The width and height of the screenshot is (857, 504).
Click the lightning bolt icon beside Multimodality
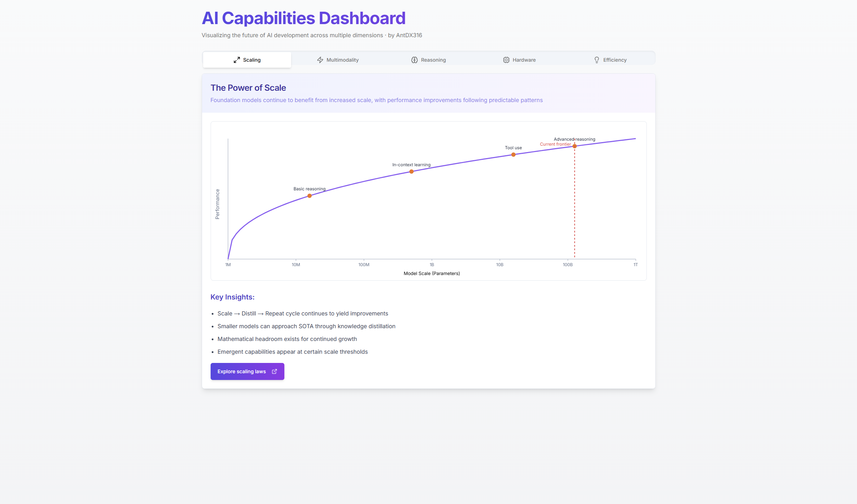319,60
